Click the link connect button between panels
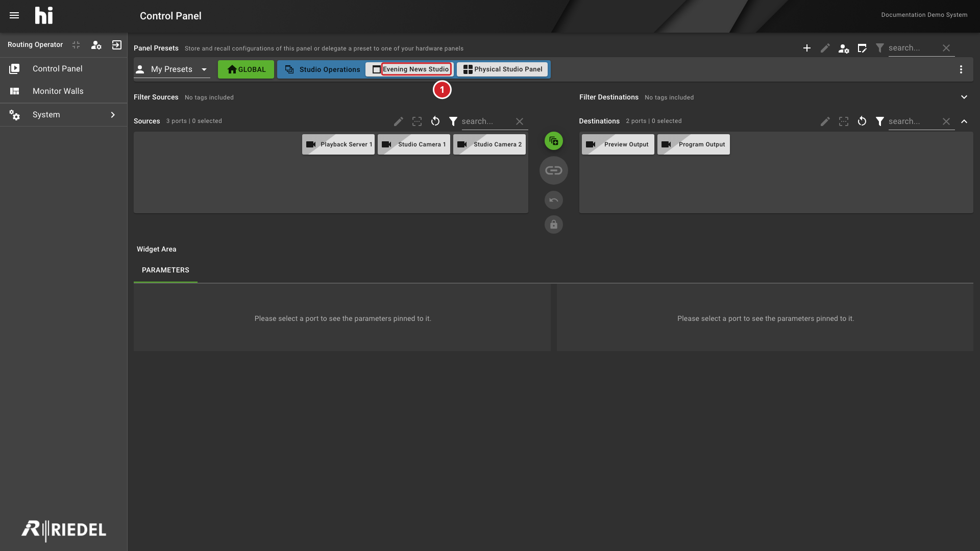Viewport: 980px width, 551px height. pyautogui.click(x=554, y=170)
